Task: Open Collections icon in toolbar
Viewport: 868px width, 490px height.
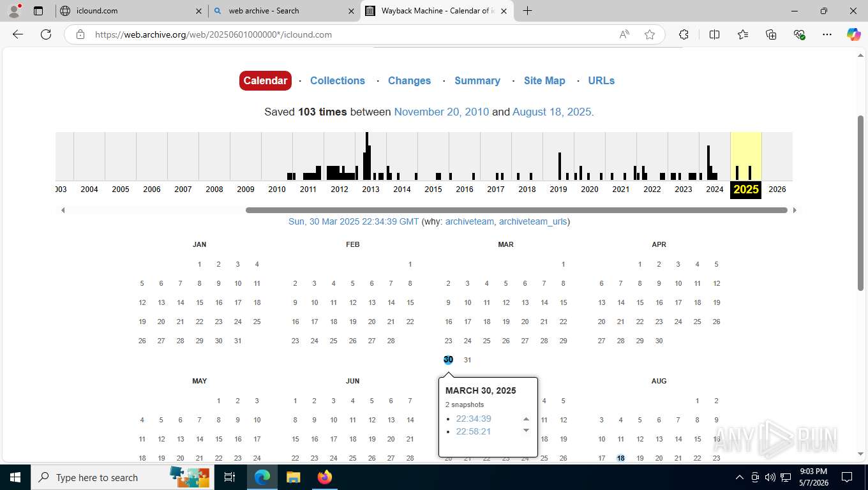Action: pos(771,34)
